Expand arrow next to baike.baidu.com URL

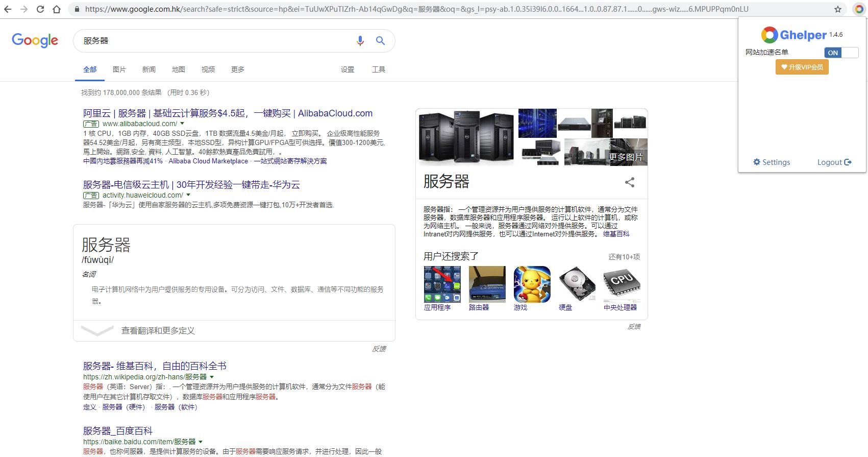point(201,442)
